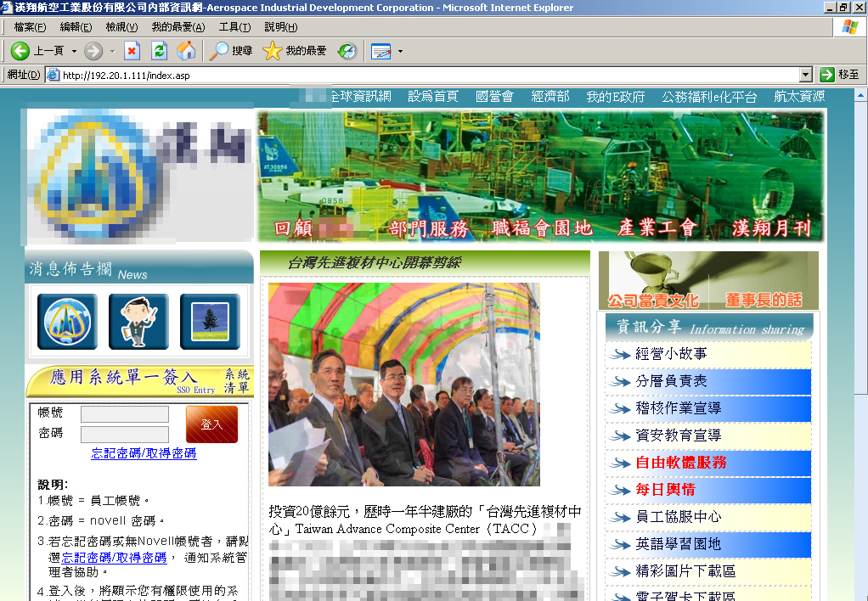Focus the 密碼 password input field

click(125, 435)
